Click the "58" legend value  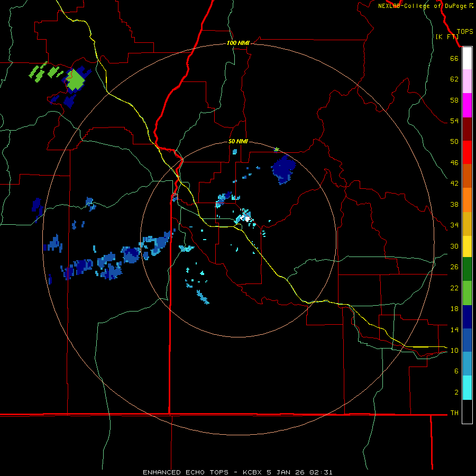pos(454,100)
